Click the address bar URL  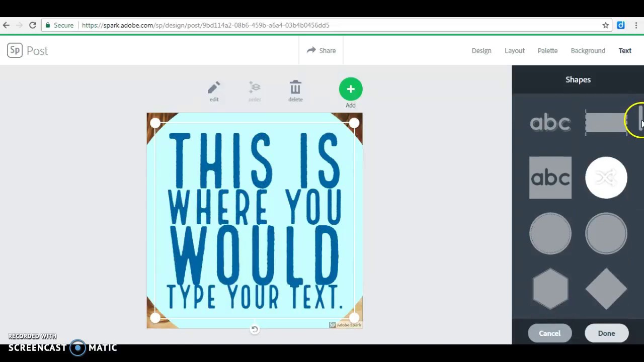(x=205, y=25)
